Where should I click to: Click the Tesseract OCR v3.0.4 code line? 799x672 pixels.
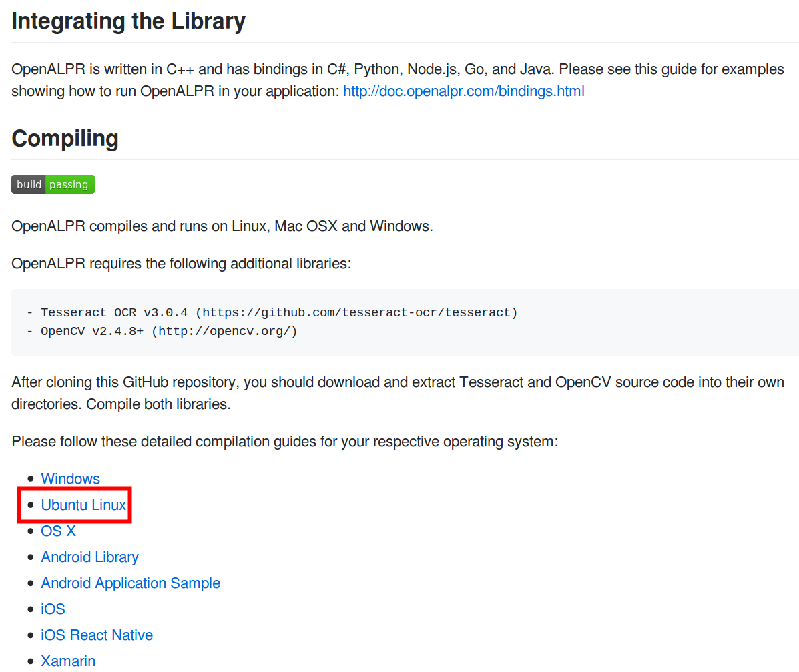272,312
